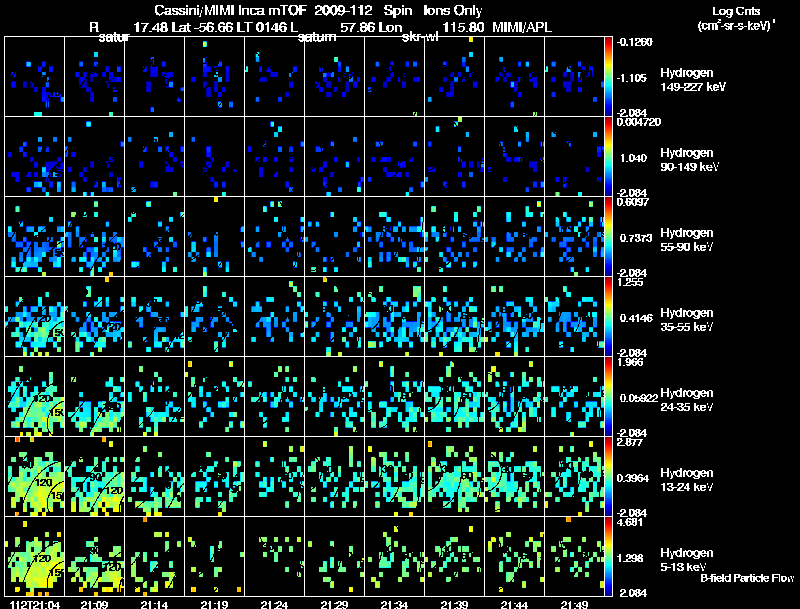This screenshot has height=609, width=800.
Task: Click the '21:14' time axis label
Action: (x=154, y=604)
